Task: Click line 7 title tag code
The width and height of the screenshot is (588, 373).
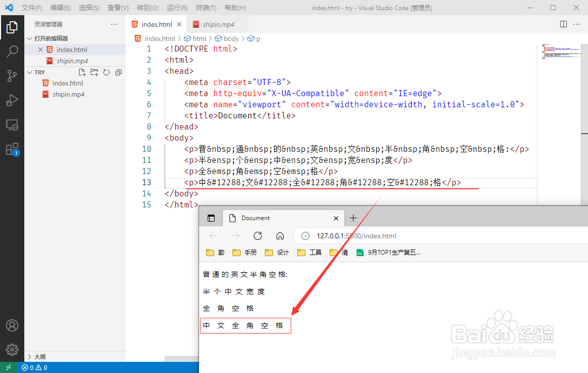Action: tap(240, 116)
